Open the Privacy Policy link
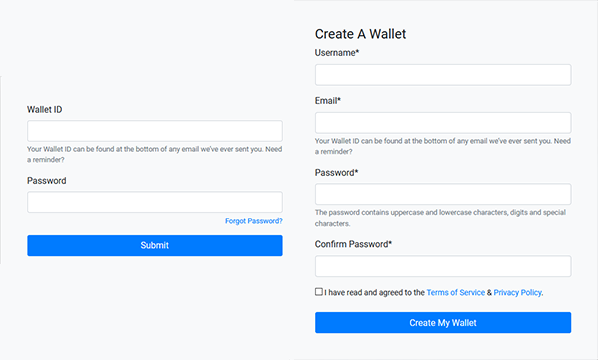The image size is (598, 360). point(517,292)
